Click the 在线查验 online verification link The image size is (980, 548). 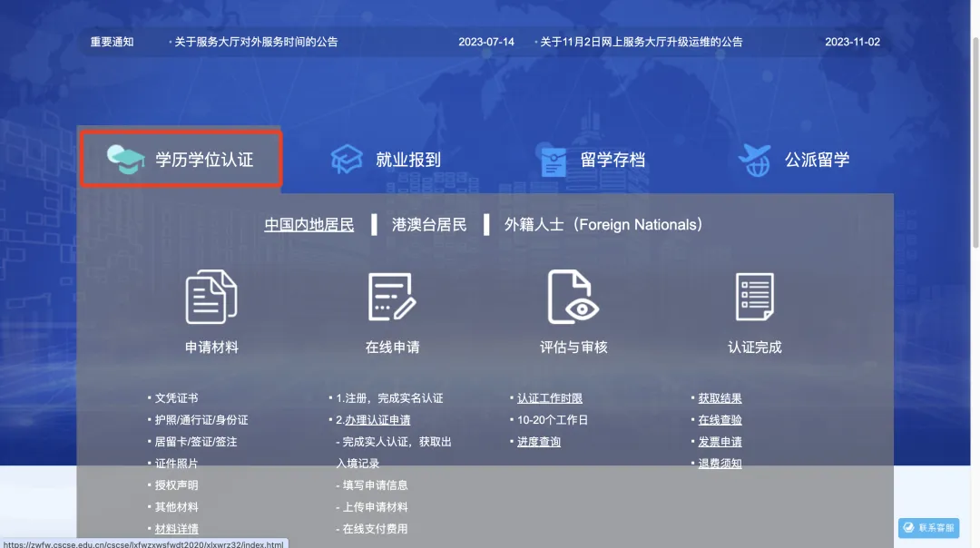[719, 419]
